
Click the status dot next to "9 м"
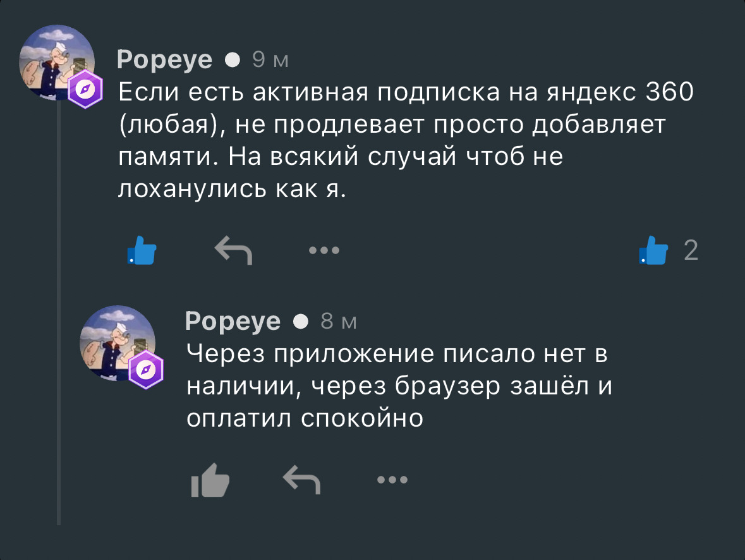233,59
